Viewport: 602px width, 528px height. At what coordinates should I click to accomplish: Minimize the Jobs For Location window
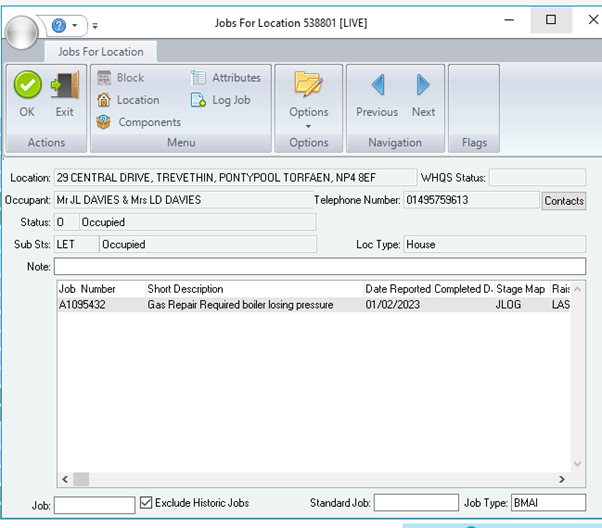pos(509,20)
